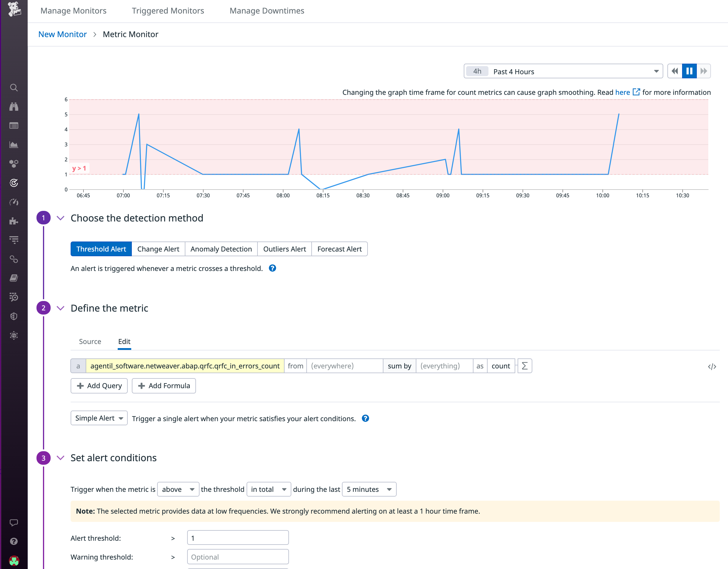Screen dimensions: 728x569
Task: Select the Metrics graph icon
Action: pyautogui.click(x=14, y=144)
